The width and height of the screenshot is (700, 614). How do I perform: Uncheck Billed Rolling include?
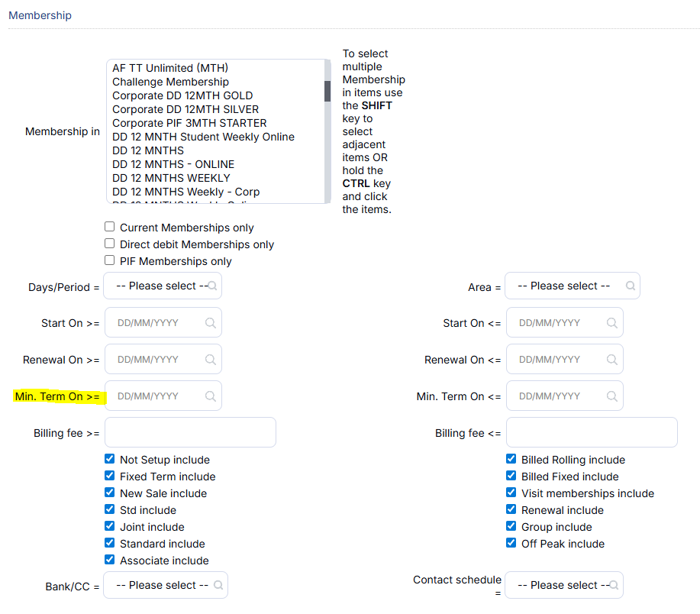click(x=511, y=459)
